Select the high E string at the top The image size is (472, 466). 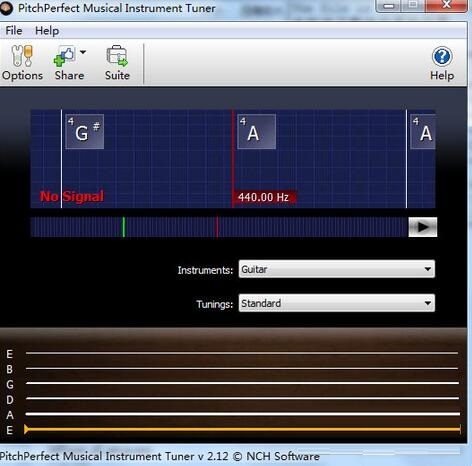(x=242, y=353)
